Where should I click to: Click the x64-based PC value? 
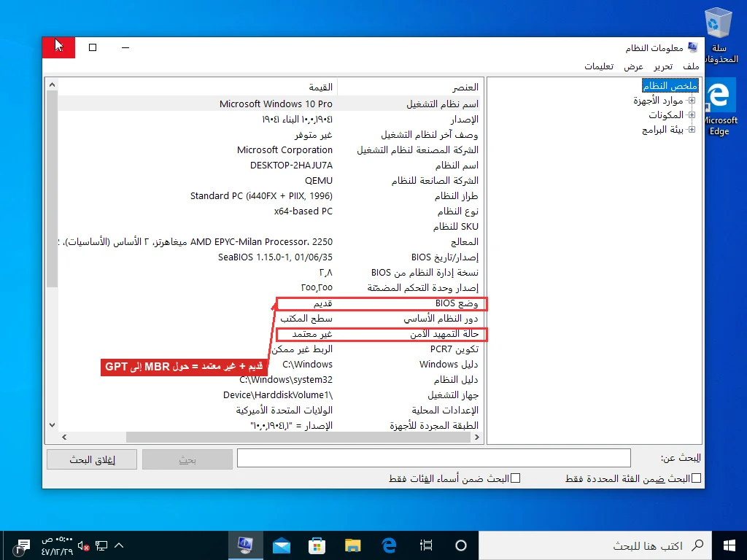(303, 211)
